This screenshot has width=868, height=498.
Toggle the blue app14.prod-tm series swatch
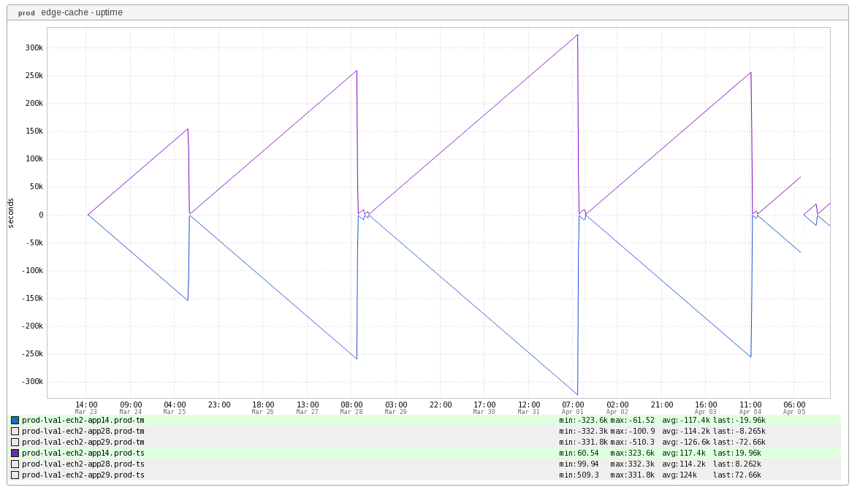[15, 420]
